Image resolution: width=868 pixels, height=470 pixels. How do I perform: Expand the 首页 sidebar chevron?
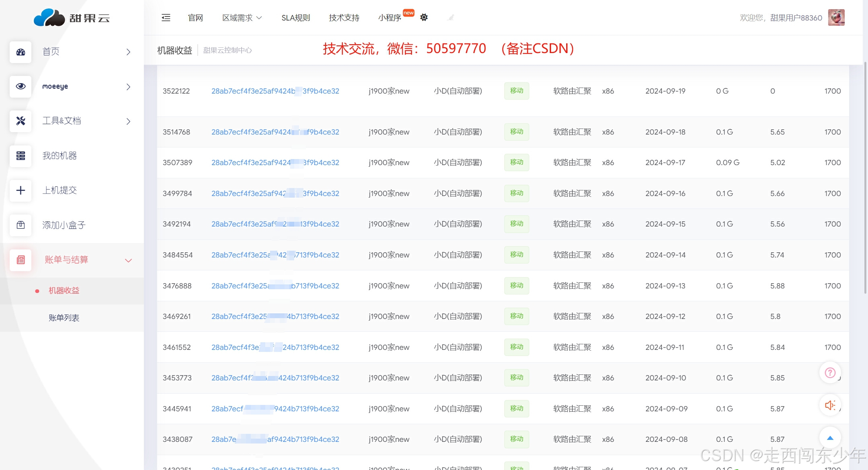128,52
